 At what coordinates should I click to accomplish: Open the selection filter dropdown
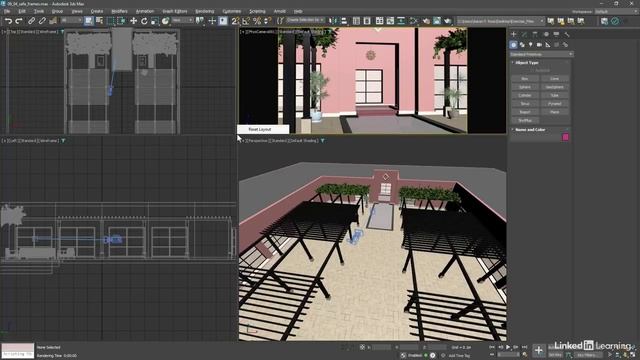pyautogui.click(x=71, y=20)
